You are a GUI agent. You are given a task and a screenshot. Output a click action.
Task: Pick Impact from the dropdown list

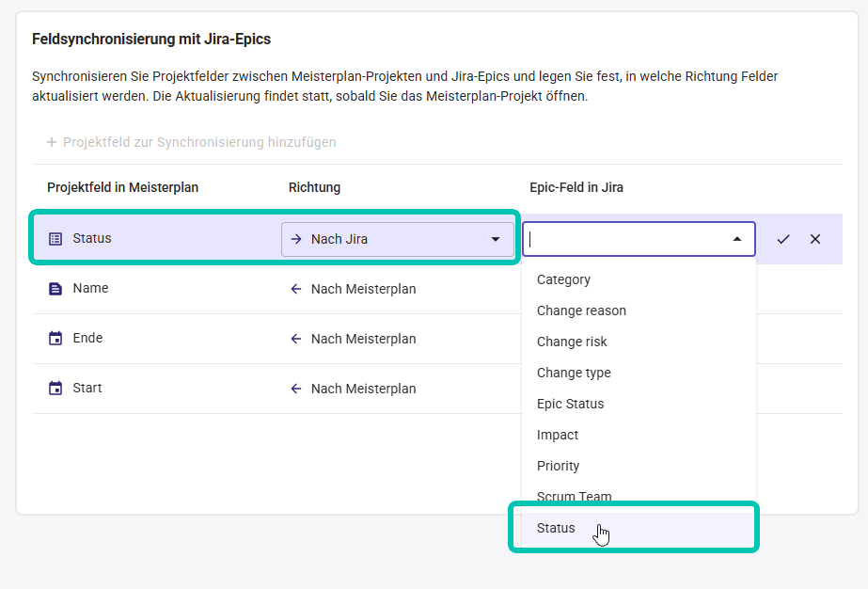(639, 435)
